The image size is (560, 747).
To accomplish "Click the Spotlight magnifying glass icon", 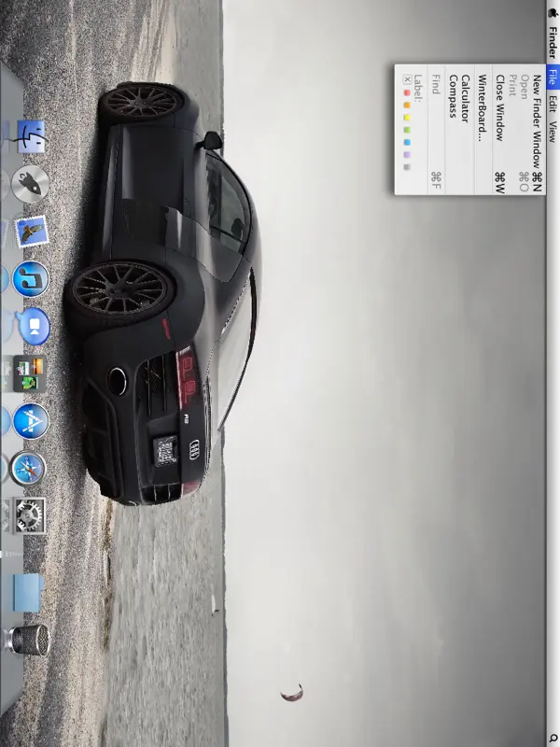I will click(x=552, y=739).
